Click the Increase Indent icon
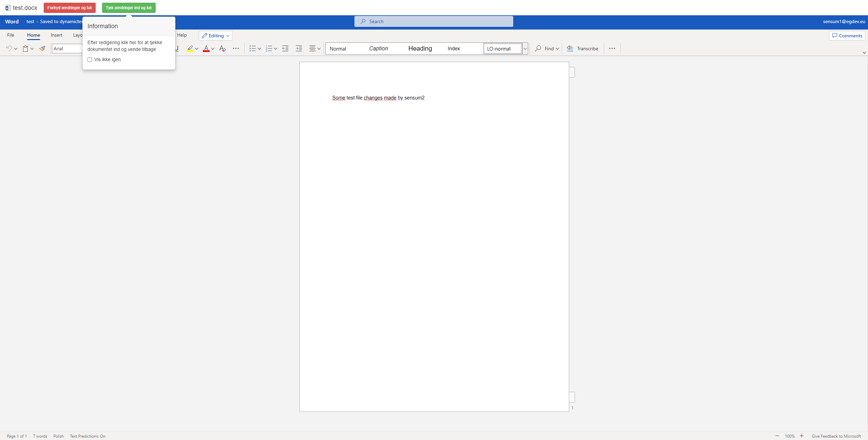Viewport: 868px width, 440px height. click(x=299, y=49)
